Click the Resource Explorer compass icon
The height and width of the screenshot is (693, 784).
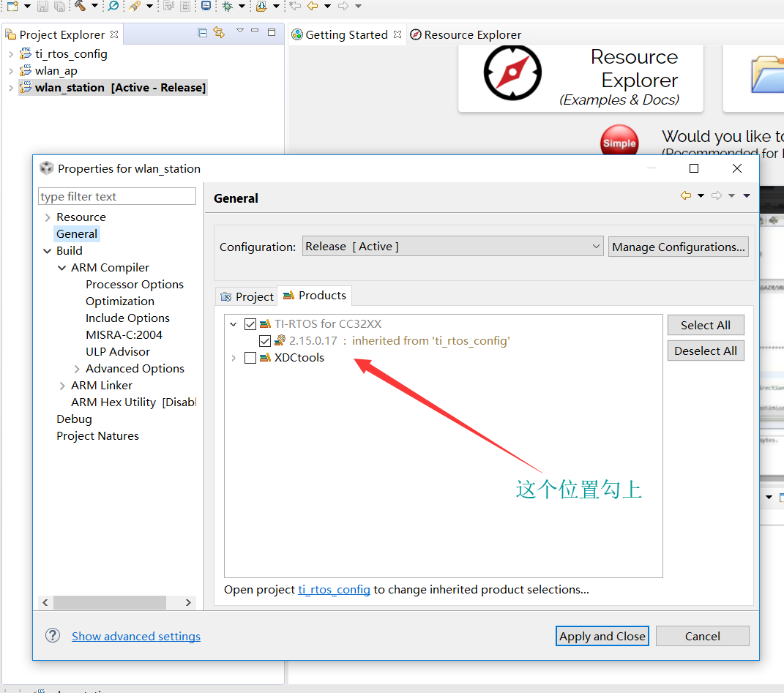click(x=512, y=73)
